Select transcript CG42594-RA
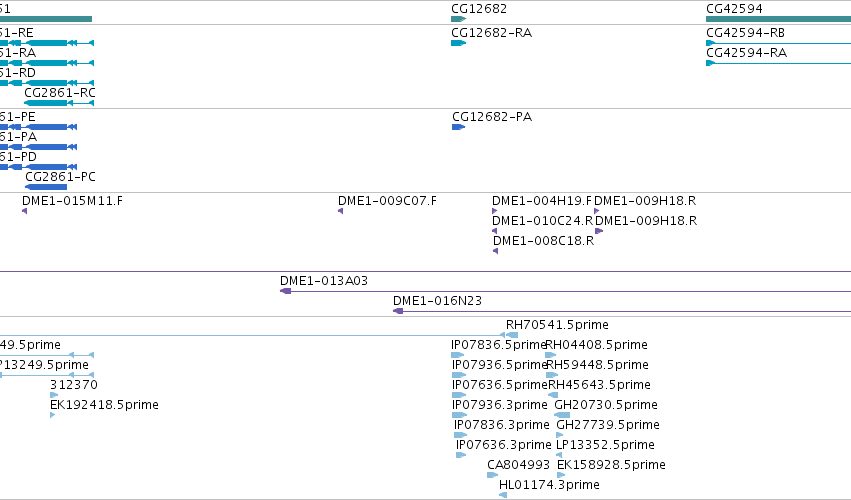 click(746, 53)
